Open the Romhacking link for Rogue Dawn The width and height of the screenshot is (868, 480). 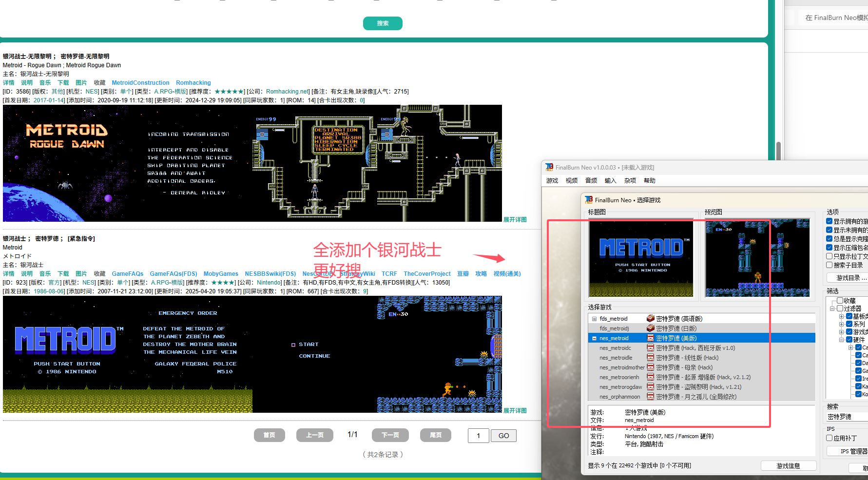193,83
